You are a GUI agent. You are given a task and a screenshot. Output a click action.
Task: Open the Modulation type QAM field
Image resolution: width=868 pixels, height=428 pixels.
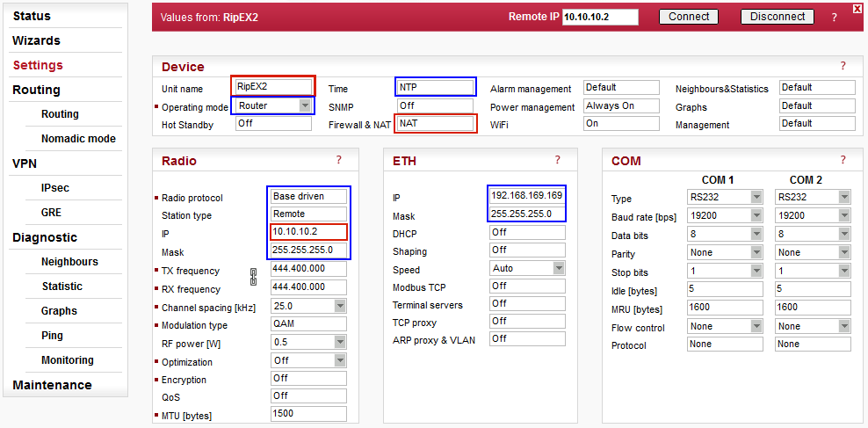click(309, 324)
